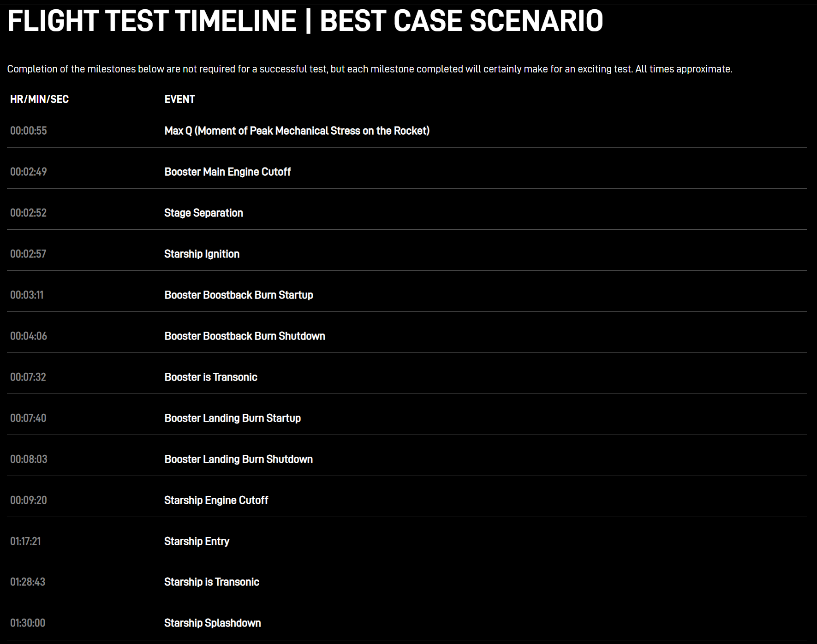Select the Max Q event row text
Image resolution: width=817 pixels, height=644 pixels.
[297, 131]
